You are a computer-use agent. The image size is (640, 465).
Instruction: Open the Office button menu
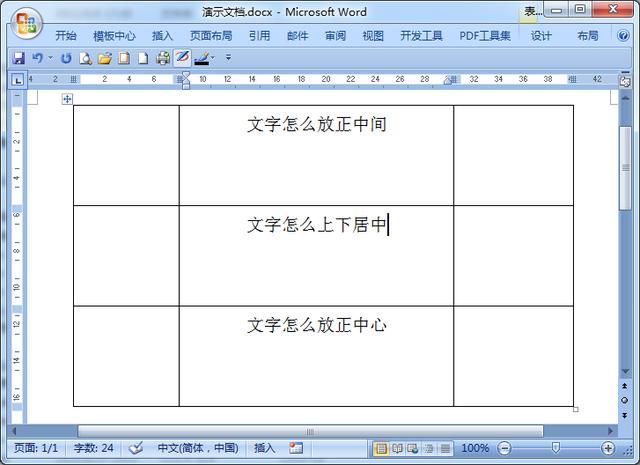click(x=27, y=23)
